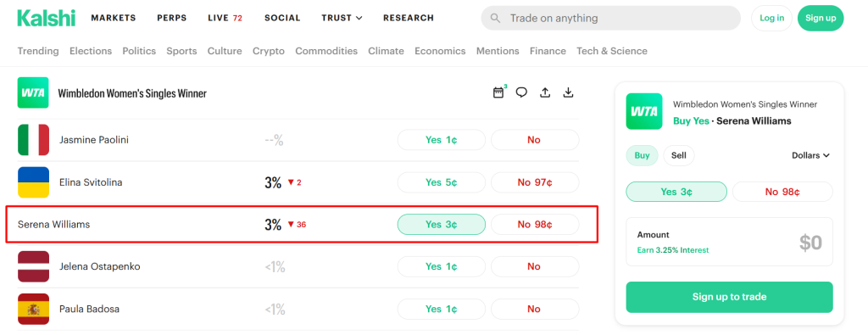Click the Log in button
The height and width of the screenshot is (335, 868).
771,19
